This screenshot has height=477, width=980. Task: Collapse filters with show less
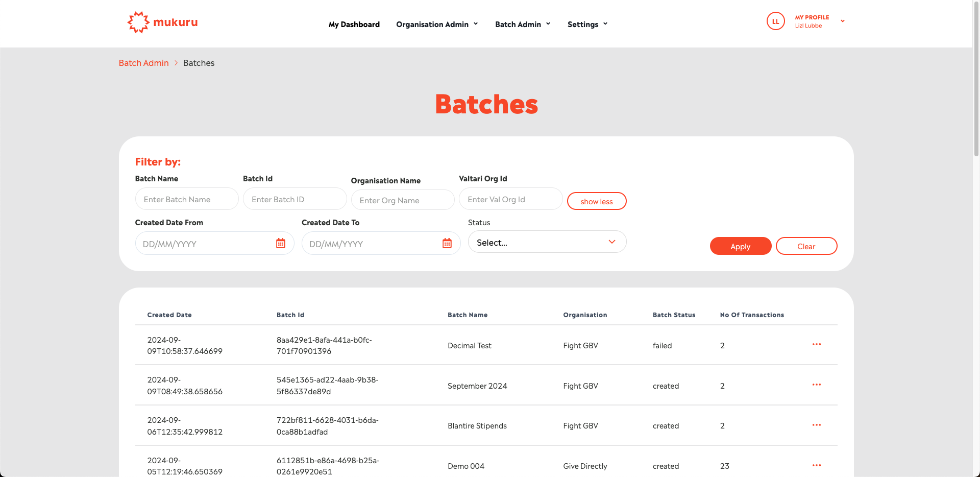pos(596,201)
